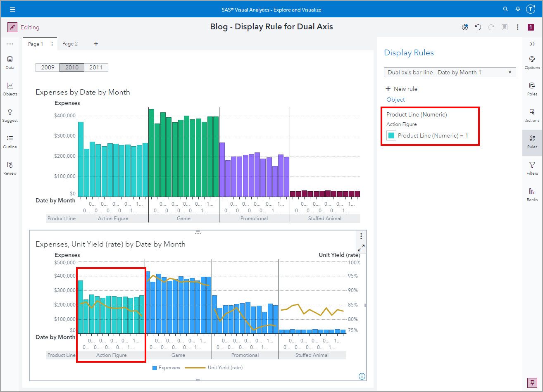The image size is (543, 392).
Task: Switch to Page 2
Action: click(70, 44)
